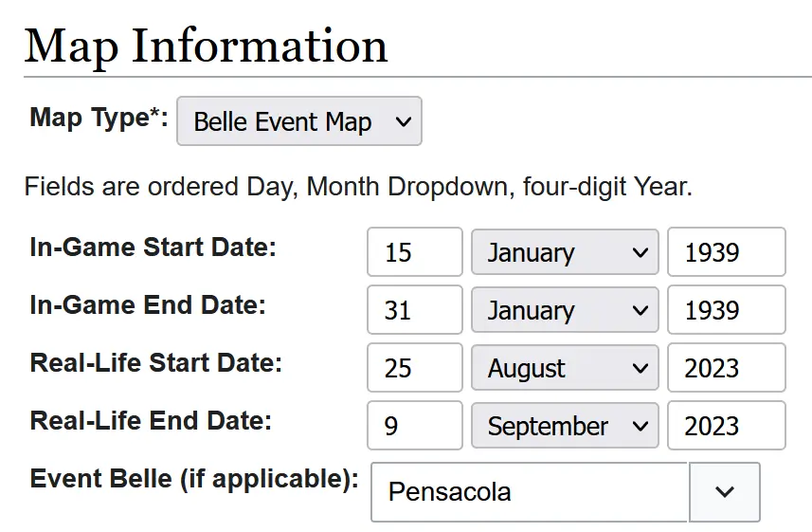The height and width of the screenshot is (532, 812).
Task: Select the In-Game End Date day field
Action: 414,310
